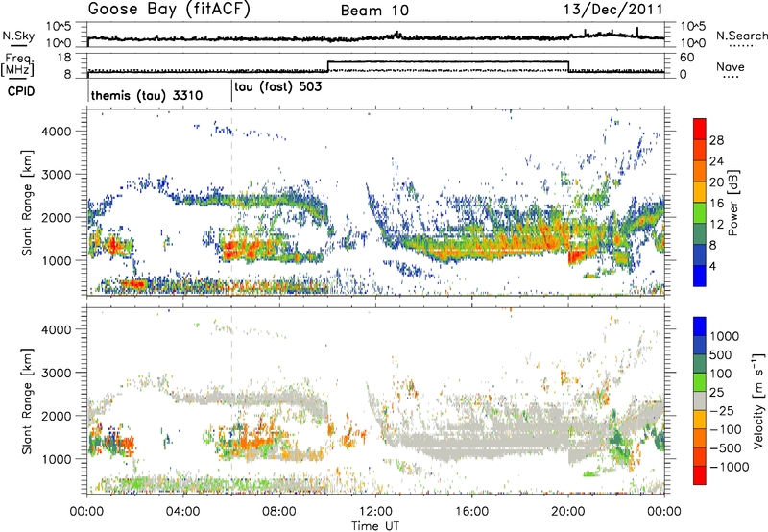Screen dimensions: 768x532
Task: Click 'Slant Range [km]' label of power panel
Action: click(x=28, y=203)
